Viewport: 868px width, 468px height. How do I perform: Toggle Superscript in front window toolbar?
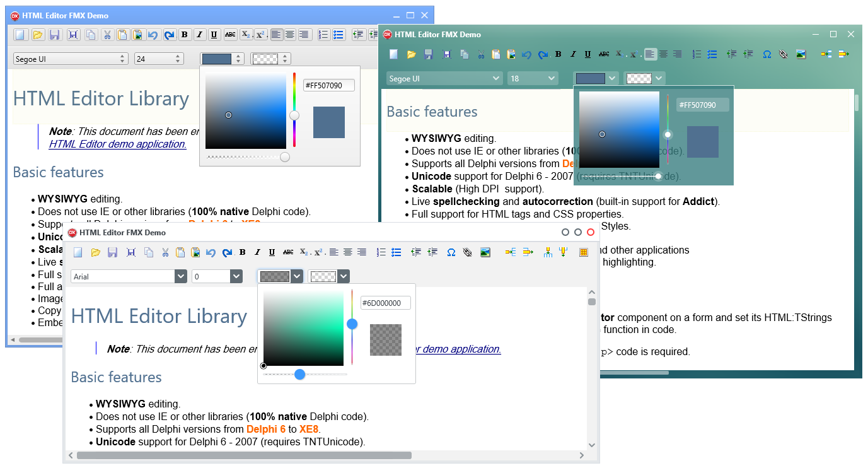coord(318,252)
